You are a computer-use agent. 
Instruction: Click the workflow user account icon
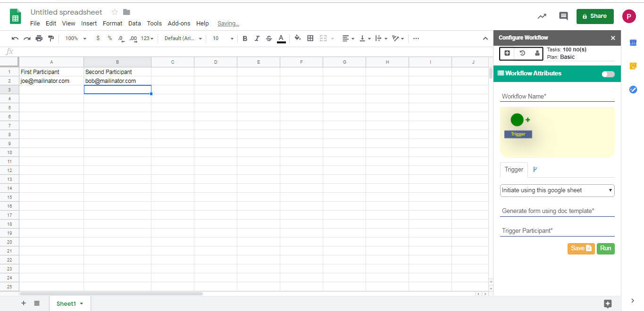(x=537, y=53)
